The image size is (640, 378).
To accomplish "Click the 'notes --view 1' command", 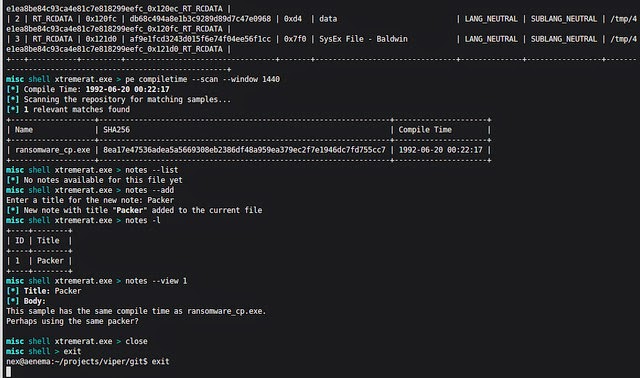I will click(x=156, y=281).
